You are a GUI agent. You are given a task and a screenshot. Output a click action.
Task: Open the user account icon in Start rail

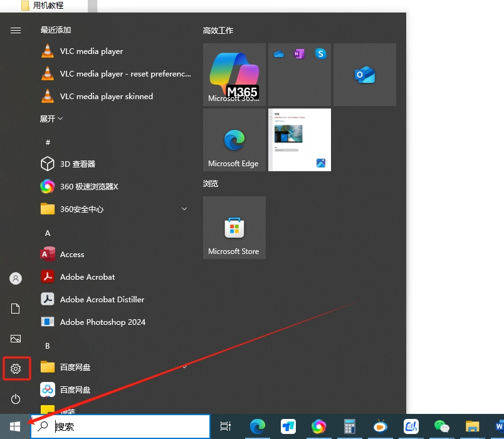[x=16, y=278]
